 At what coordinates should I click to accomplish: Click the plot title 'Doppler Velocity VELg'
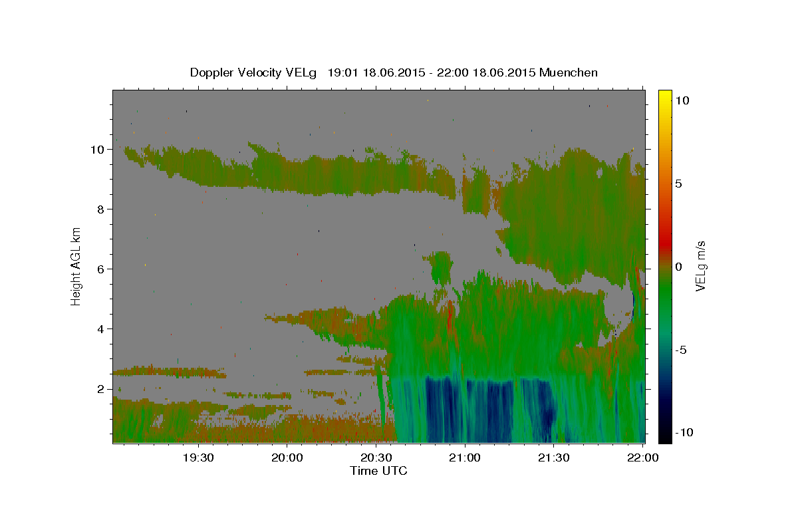(x=254, y=72)
